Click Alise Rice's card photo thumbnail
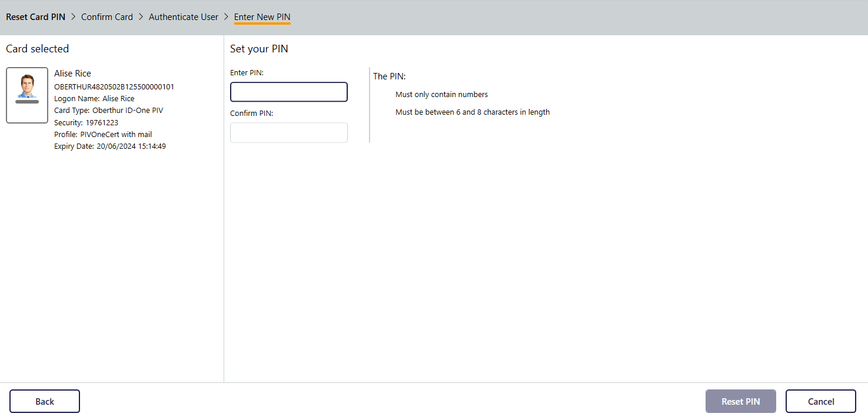This screenshot has height=420, width=868. (x=27, y=95)
